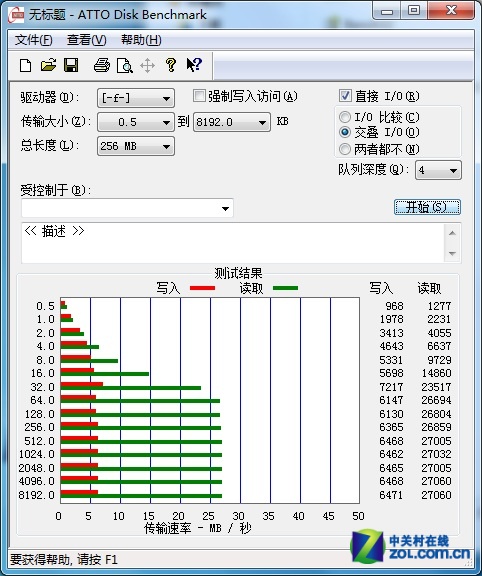Click the status bar help text

[64, 559]
